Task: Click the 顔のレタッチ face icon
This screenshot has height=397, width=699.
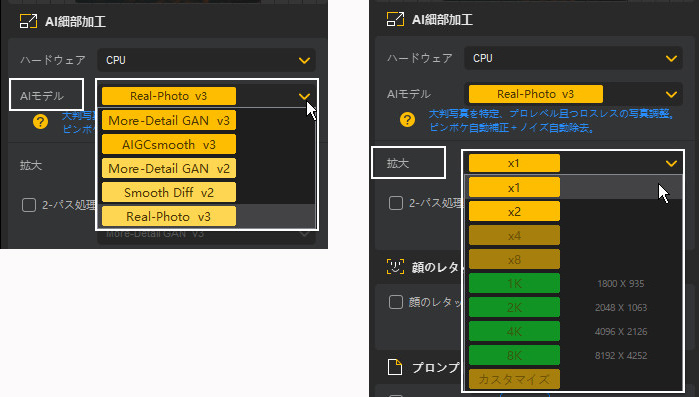Action: tap(395, 266)
